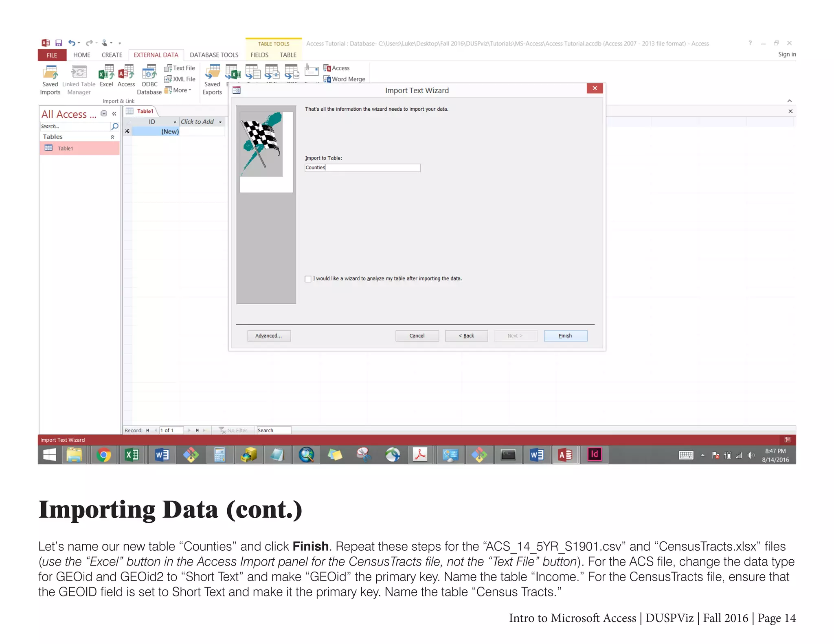
Task: Select Table1 in the navigation pane
Action: [79, 148]
